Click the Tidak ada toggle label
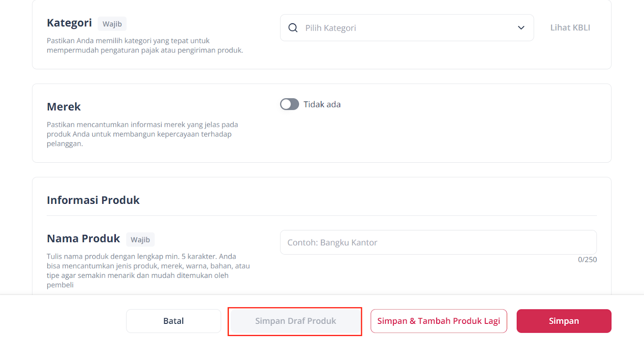This screenshot has width=644, height=346. 322,105
